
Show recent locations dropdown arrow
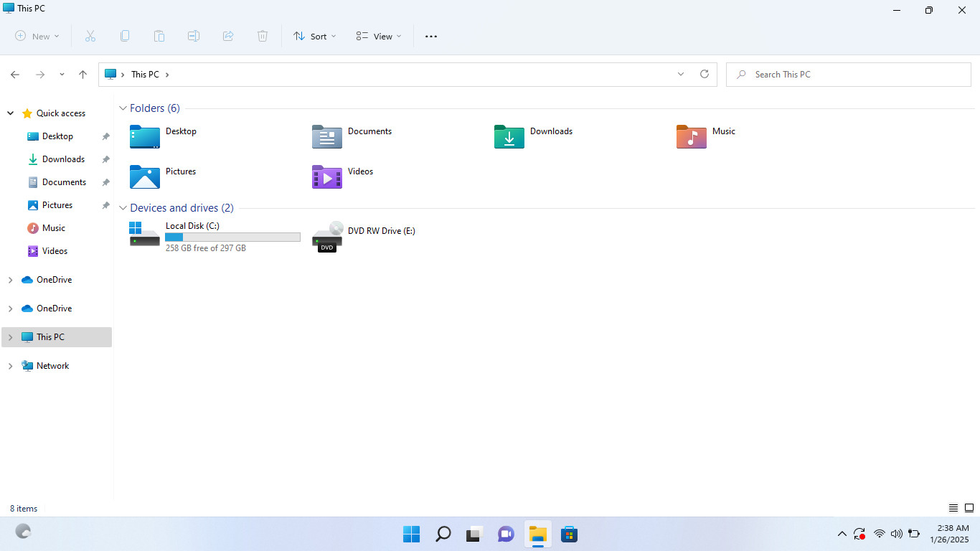coord(62,75)
